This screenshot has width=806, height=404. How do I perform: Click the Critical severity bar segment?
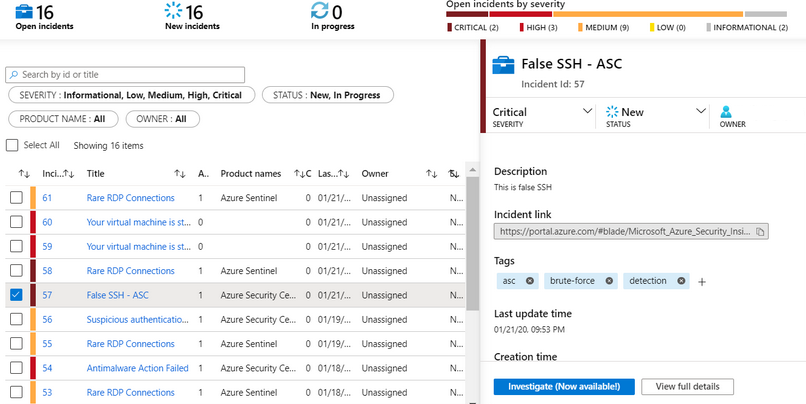(x=467, y=14)
